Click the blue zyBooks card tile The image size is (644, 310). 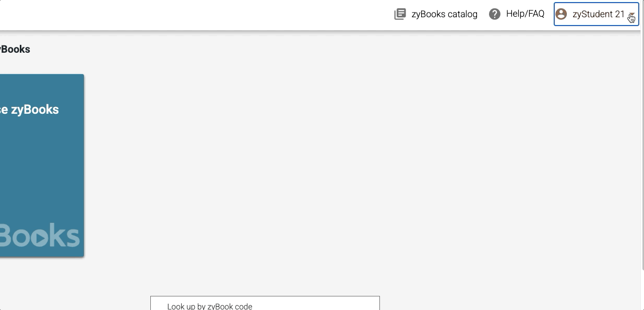coord(42,165)
